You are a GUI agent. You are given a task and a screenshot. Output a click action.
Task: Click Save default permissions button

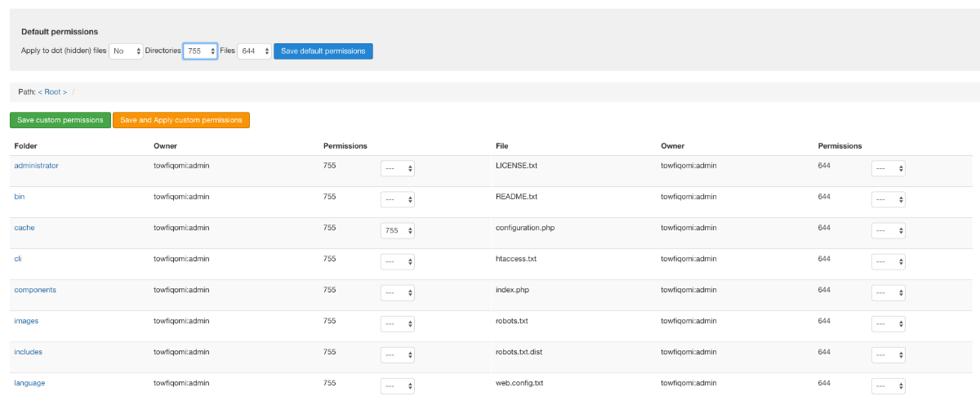pos(323,51)
